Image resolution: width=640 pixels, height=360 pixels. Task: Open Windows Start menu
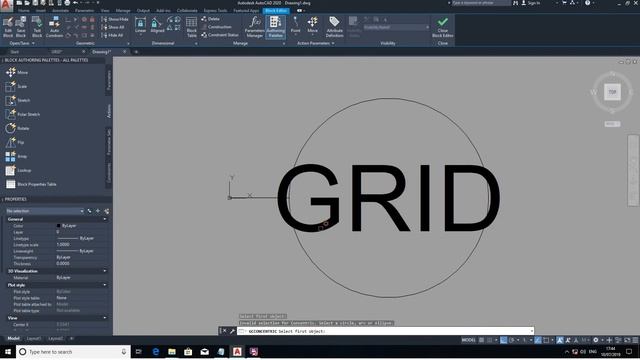(x=8, y=351)
